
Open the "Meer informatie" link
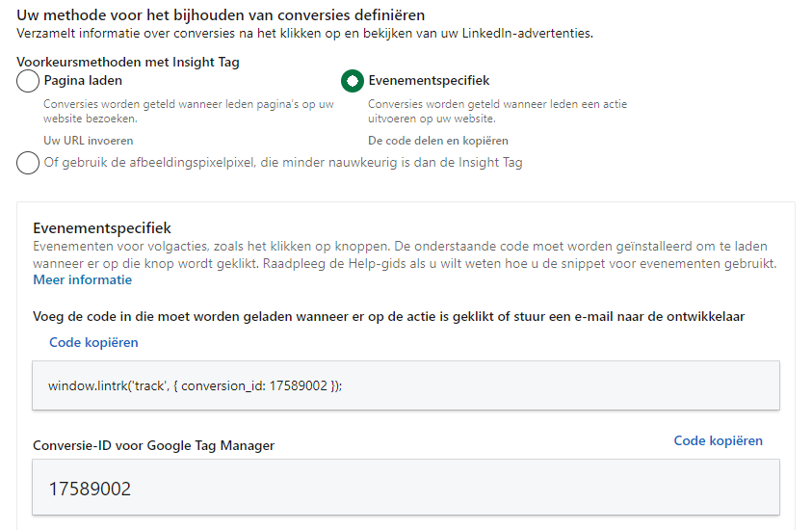82,280
